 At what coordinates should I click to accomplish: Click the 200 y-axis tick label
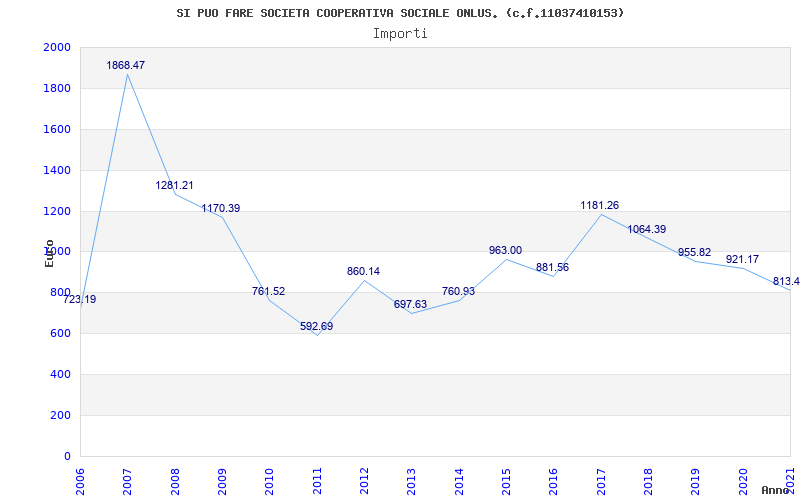(x=60, y=415)
